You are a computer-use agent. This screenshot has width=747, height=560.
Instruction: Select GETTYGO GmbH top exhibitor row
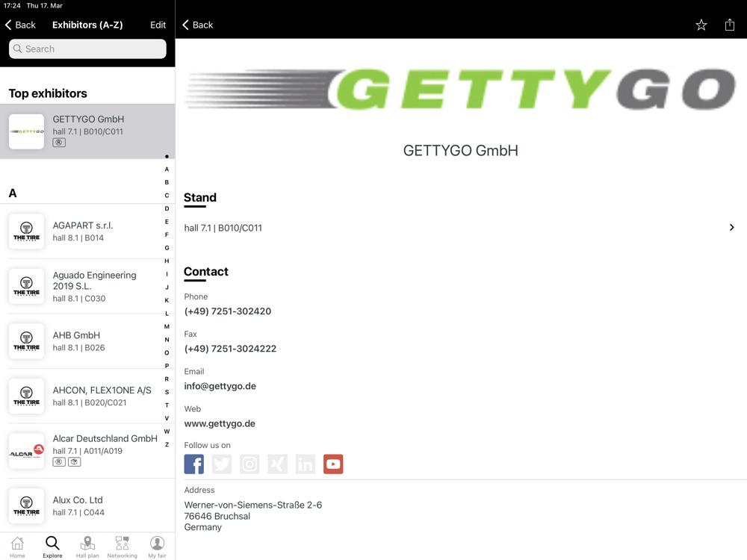coord(87,131)
